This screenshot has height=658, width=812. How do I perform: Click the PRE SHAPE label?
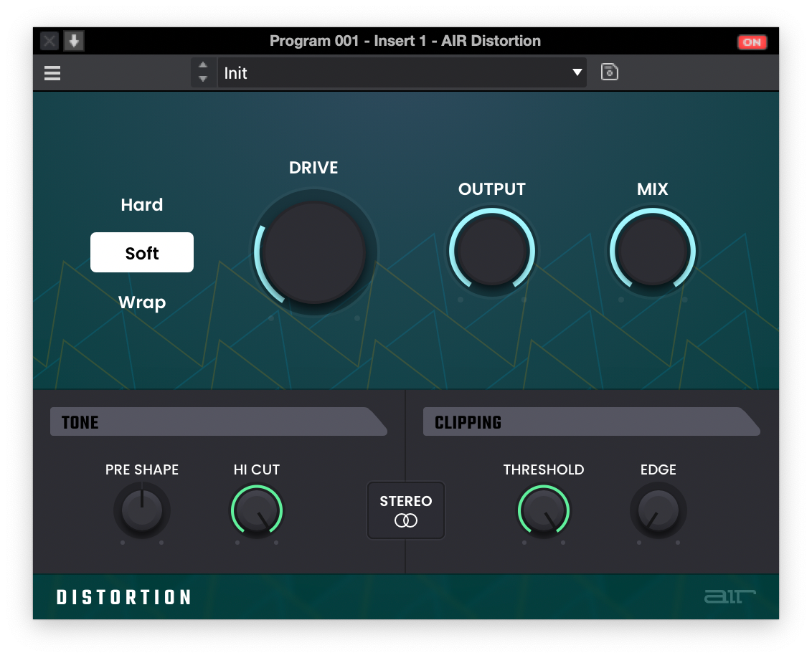(x=142, y=469)
